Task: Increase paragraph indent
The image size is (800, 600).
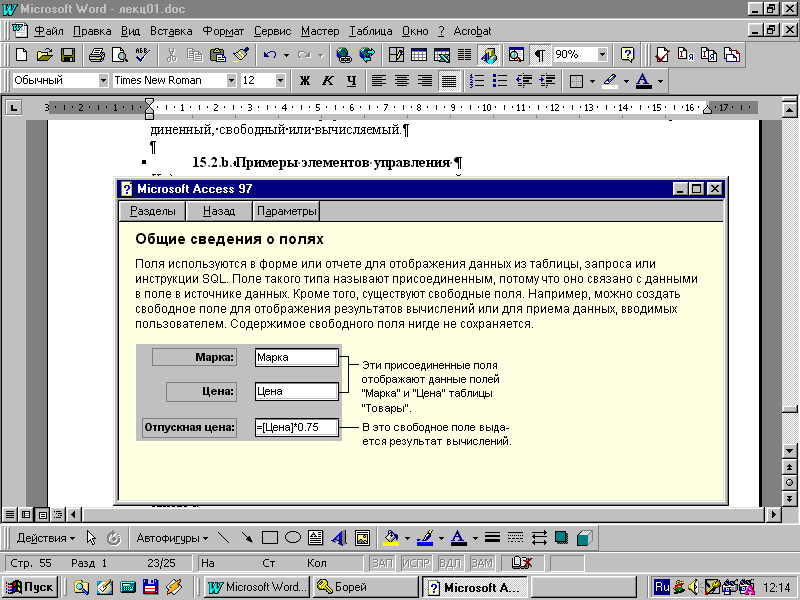Action: (547, 81)
